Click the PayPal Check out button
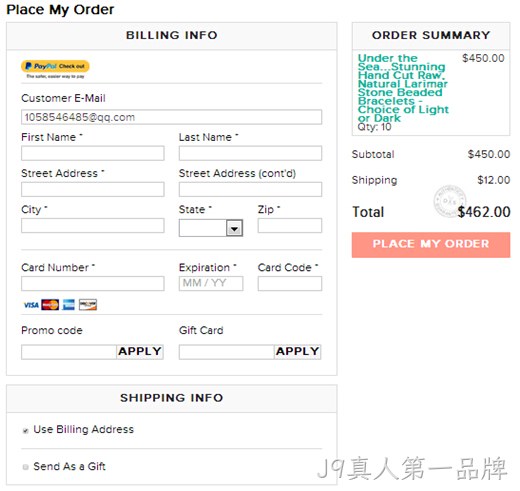520x491 pixels. 55,66
